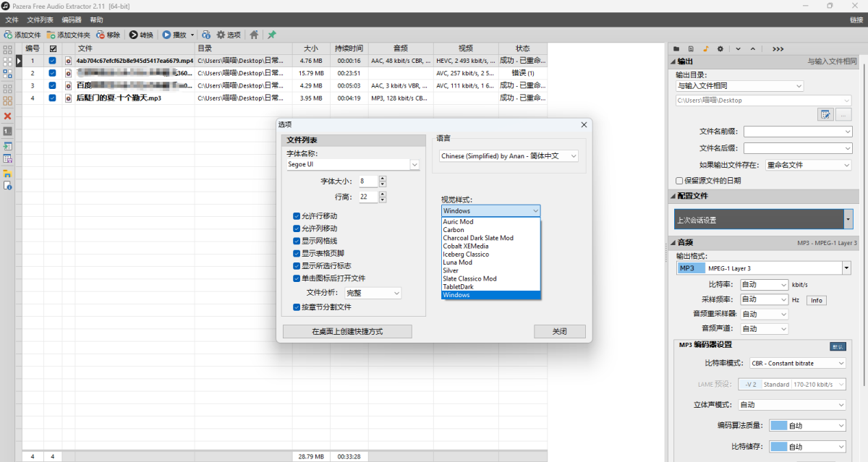Click the 添加文件 (Add Files) toolbar icon
Screen dimensions: 868x462
[x=9, y=35]
